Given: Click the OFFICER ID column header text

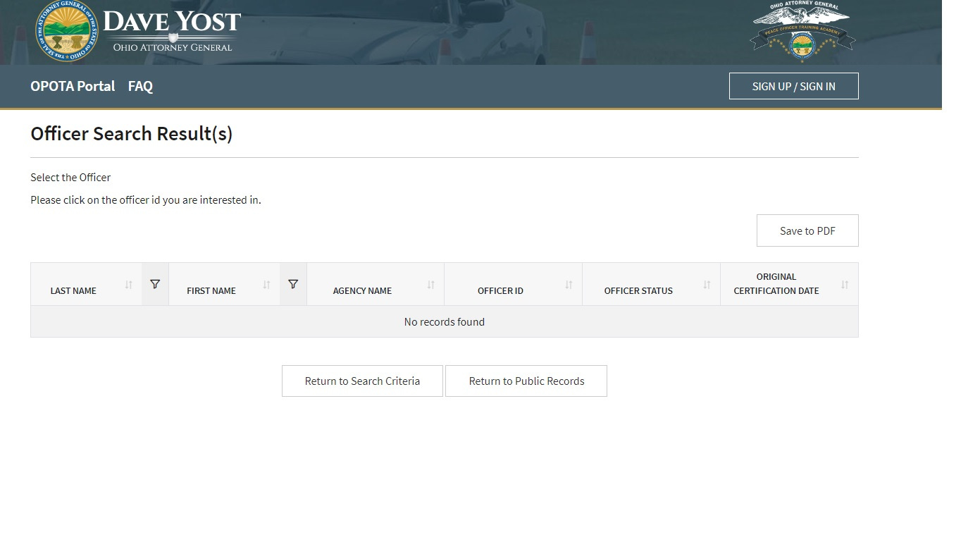Looking at the screenshot, I should click(x=500, y=290).
